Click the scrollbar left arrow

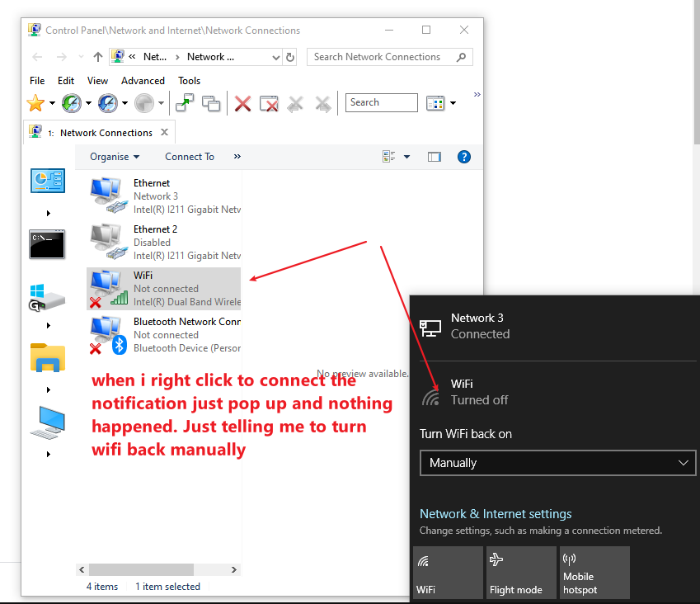point(82,569)
